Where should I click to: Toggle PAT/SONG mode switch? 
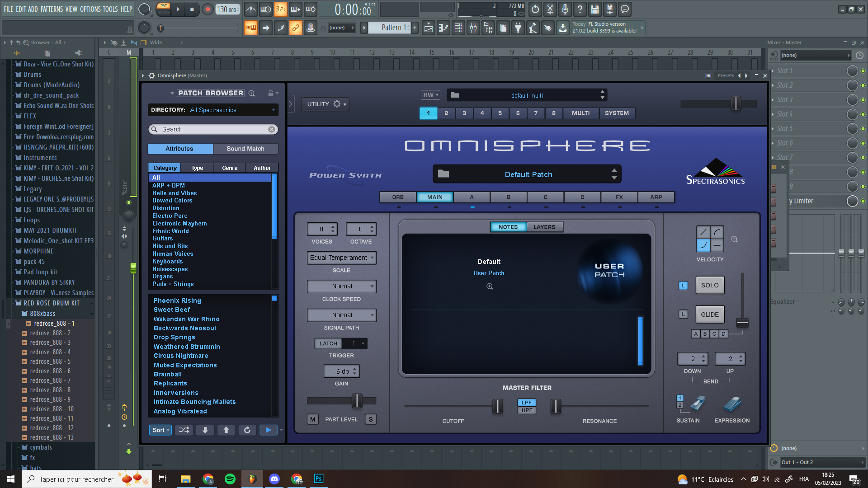pos(164,9)
